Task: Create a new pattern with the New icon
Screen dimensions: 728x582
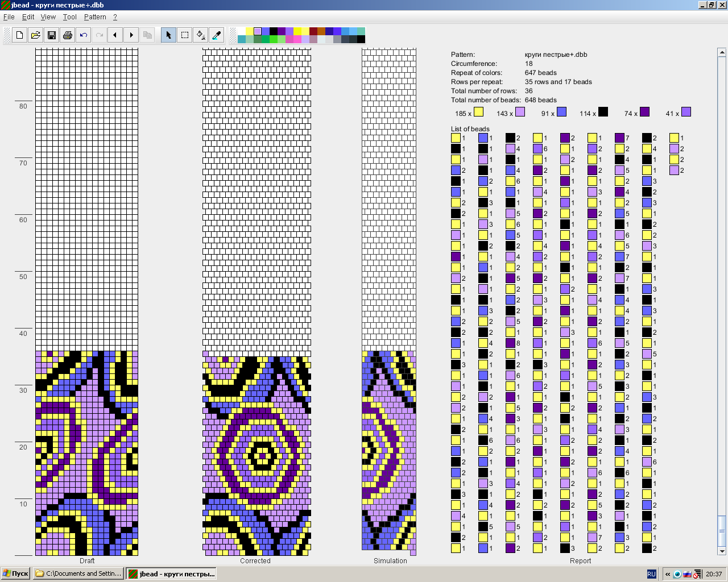Action: (20, 35)
